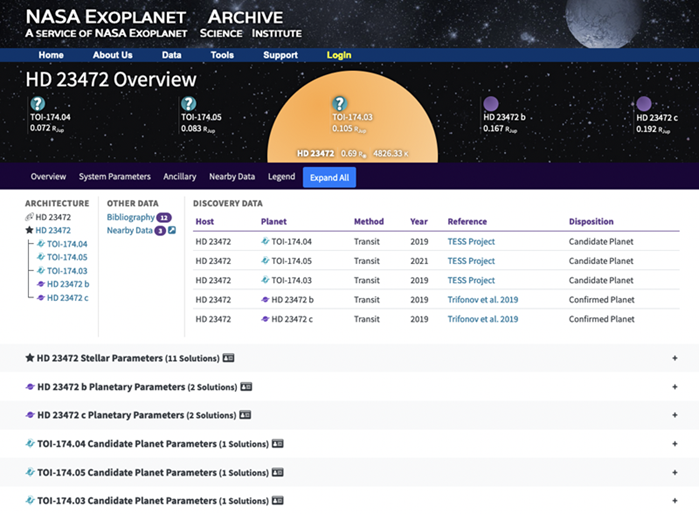The height and width of the screenshot is (514, 699).
Task: Open Trifonov et al. 2019 reference for HD 23472 b
Action: click(482, 299)
